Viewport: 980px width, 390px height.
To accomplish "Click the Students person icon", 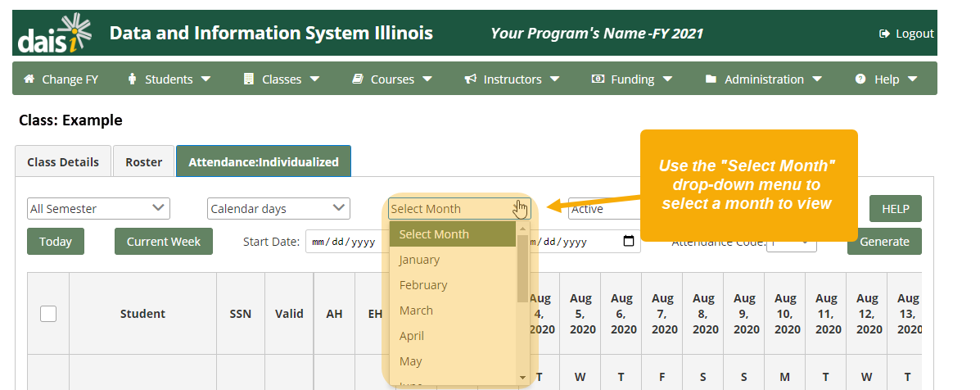I will pyautogui.click(x=132, y=79).
